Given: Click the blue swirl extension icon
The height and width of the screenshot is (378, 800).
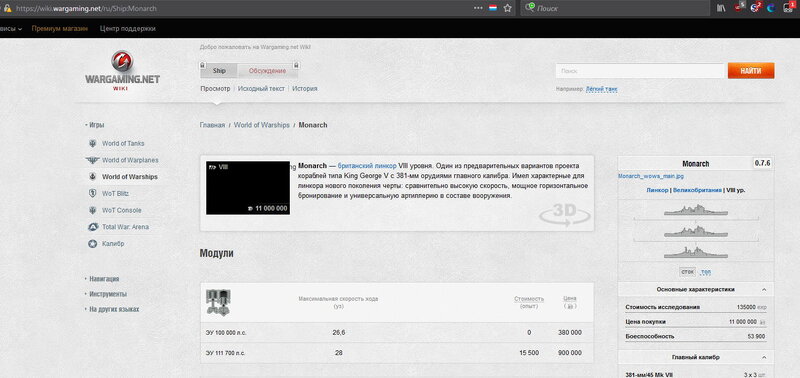Looking at the screenshot, I should pos(771,8).
